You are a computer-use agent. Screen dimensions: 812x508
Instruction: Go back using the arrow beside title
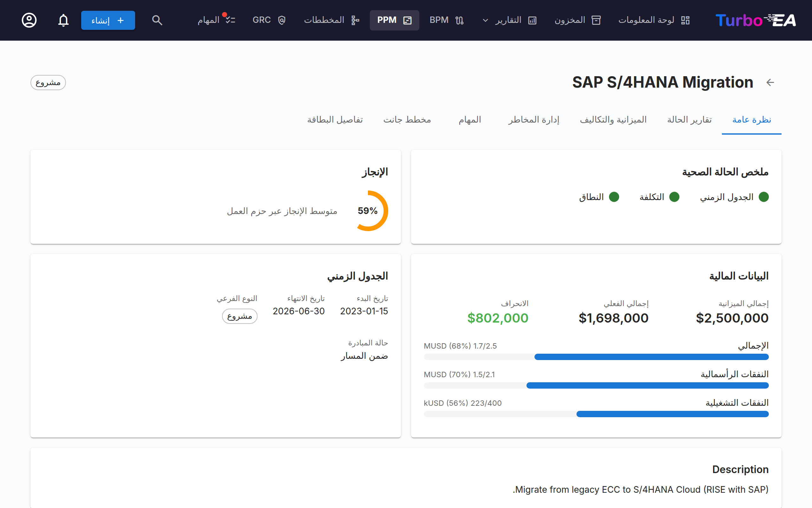770,82
